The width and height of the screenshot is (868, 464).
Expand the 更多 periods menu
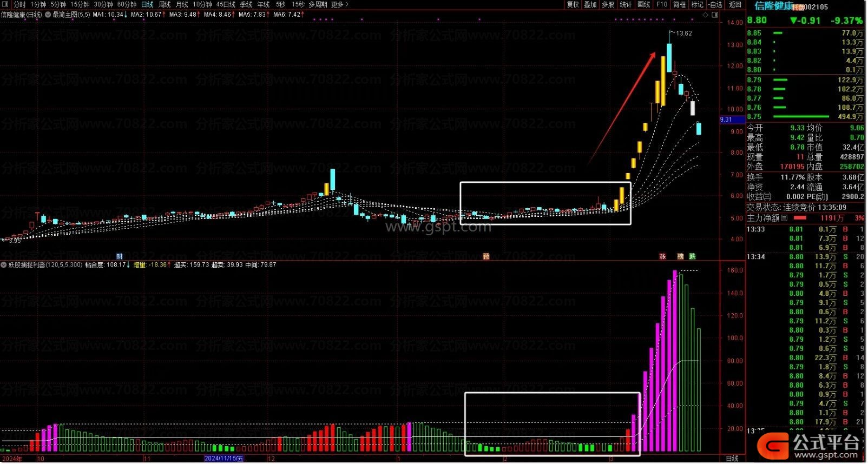(x=339, y=4)
